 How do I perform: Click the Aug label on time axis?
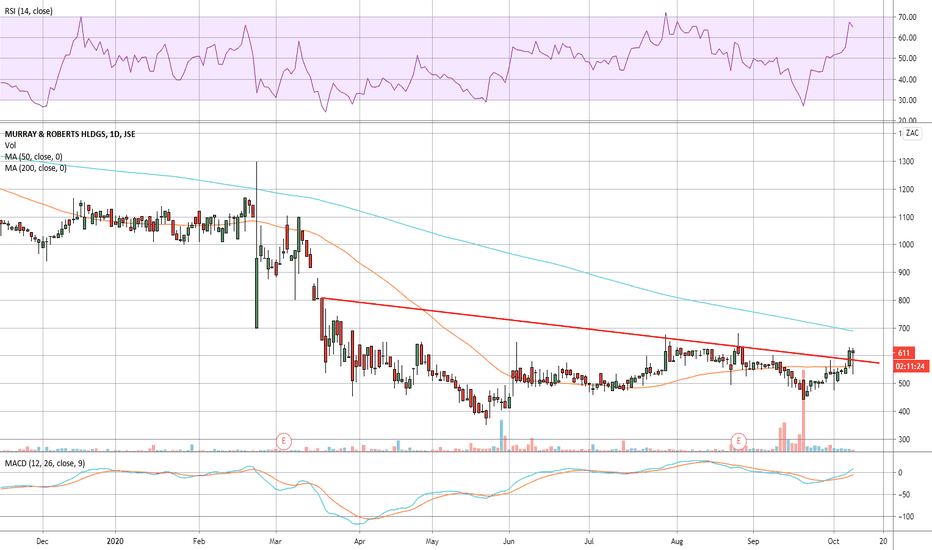(x=676, y=542)
